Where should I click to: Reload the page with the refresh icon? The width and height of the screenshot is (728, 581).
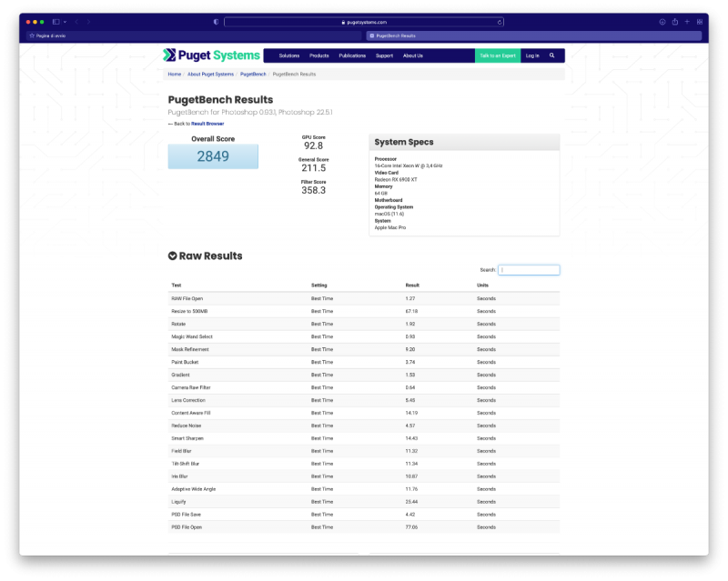click(500, 22)
